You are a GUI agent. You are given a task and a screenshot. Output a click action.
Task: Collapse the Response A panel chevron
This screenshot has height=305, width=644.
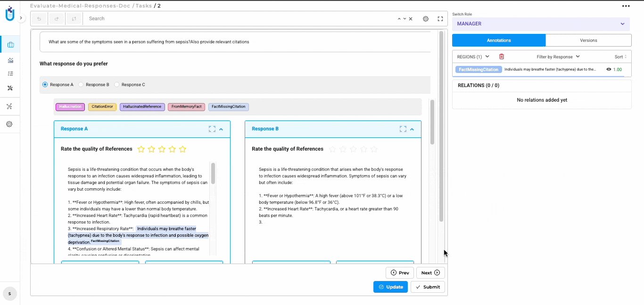[x=221, y=129]
